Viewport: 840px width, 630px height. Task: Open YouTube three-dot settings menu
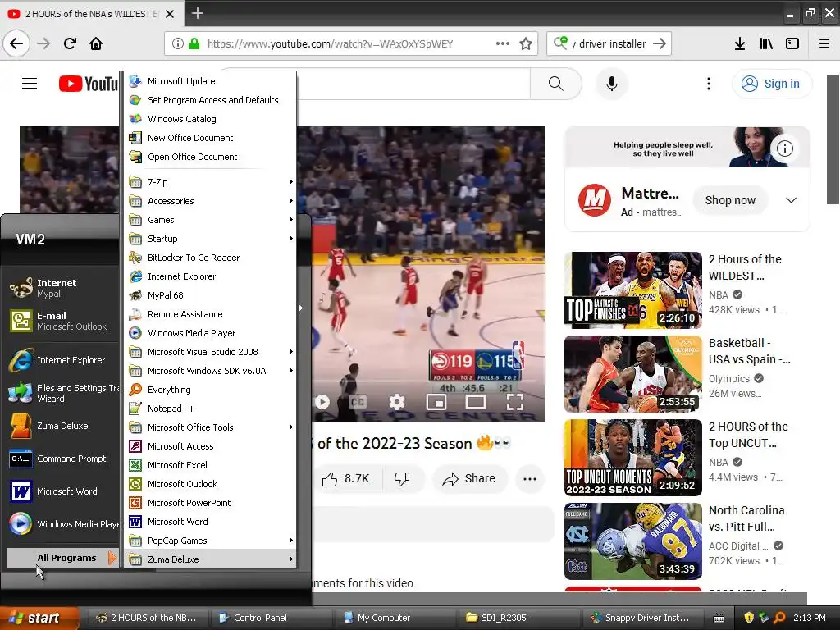(x=708, y=84)
